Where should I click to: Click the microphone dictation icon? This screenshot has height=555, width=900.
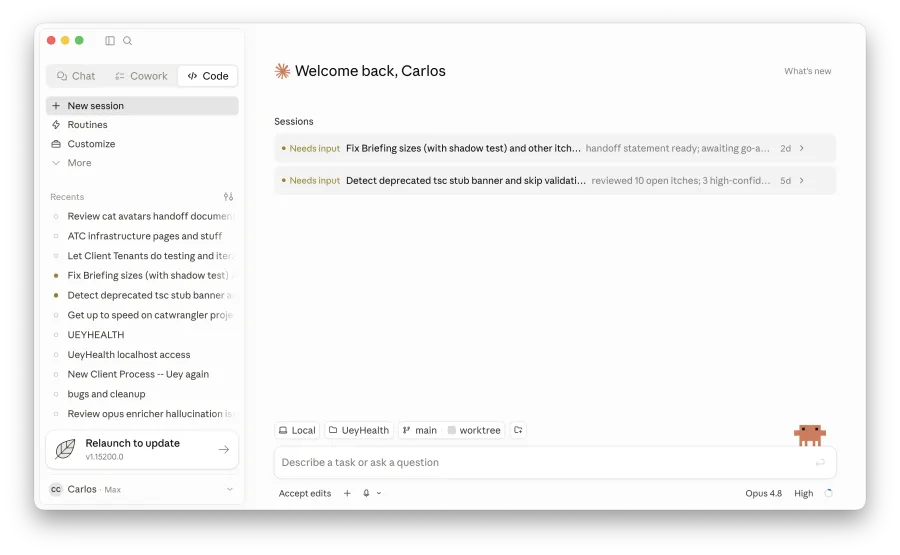(366, 493)
